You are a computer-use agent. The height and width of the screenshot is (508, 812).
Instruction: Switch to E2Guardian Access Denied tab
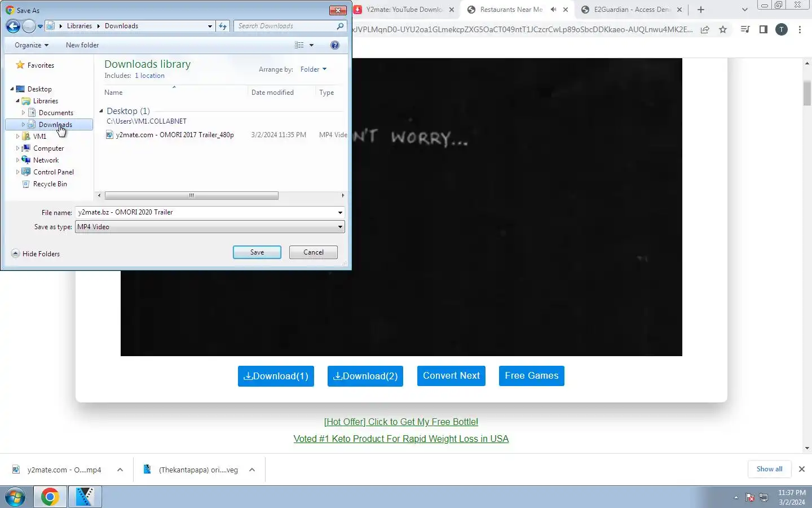coord(631,10)
